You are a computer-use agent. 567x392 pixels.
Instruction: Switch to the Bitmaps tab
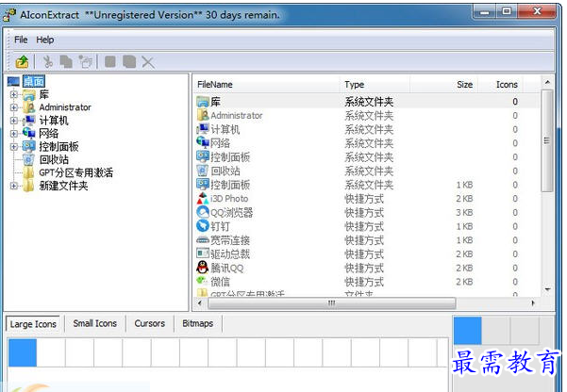click(x=197, y=323)
